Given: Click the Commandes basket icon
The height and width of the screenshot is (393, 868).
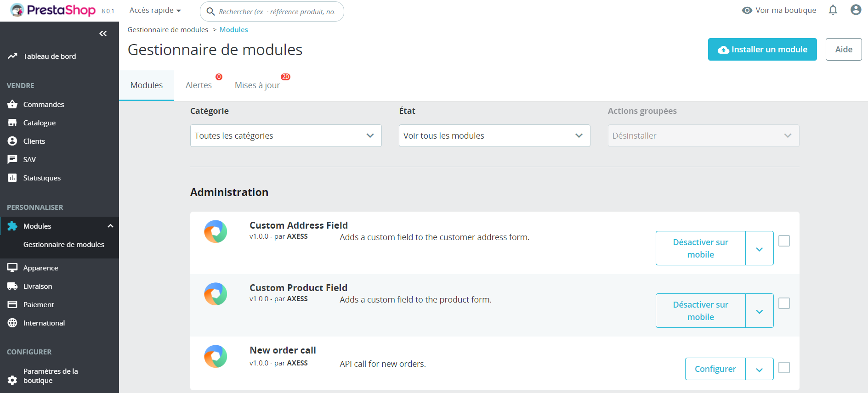Looking at the screenshot, I should (12, 105).
